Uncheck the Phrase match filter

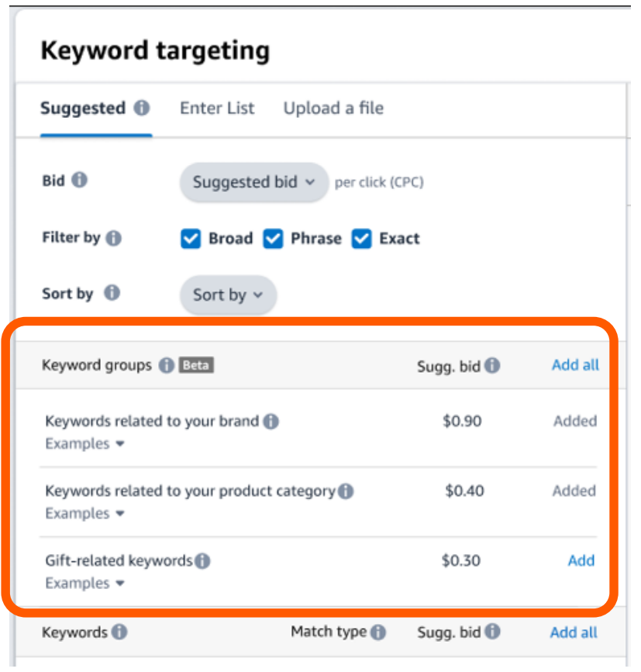(273, 238)
